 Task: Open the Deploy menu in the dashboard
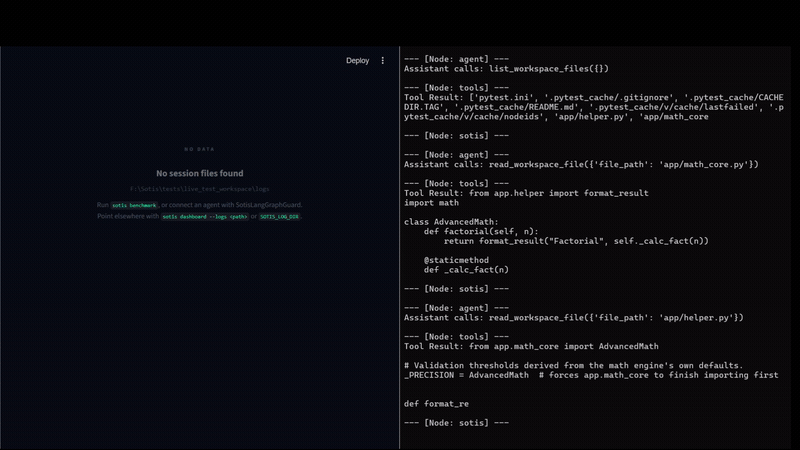(357, 60)
